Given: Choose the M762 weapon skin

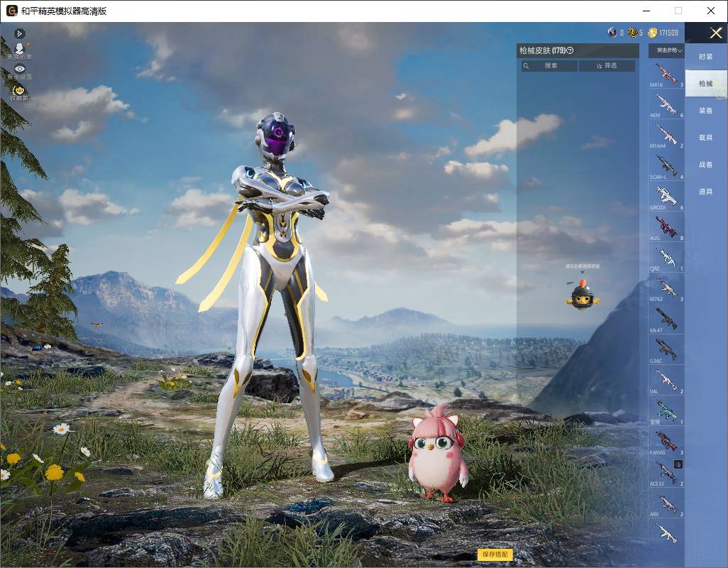Looking at the screenshot, I should [x=666, y=289].
